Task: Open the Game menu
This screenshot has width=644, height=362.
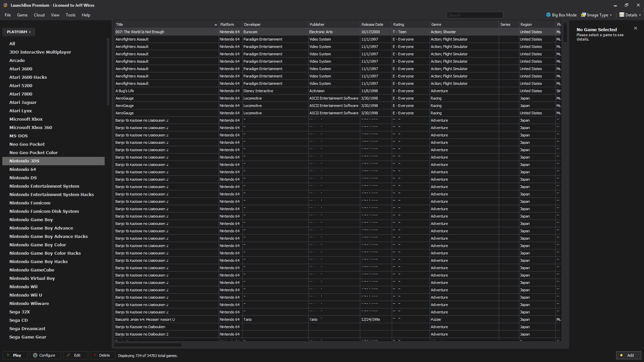Action: pyautogui.click(x=22, y=15)
